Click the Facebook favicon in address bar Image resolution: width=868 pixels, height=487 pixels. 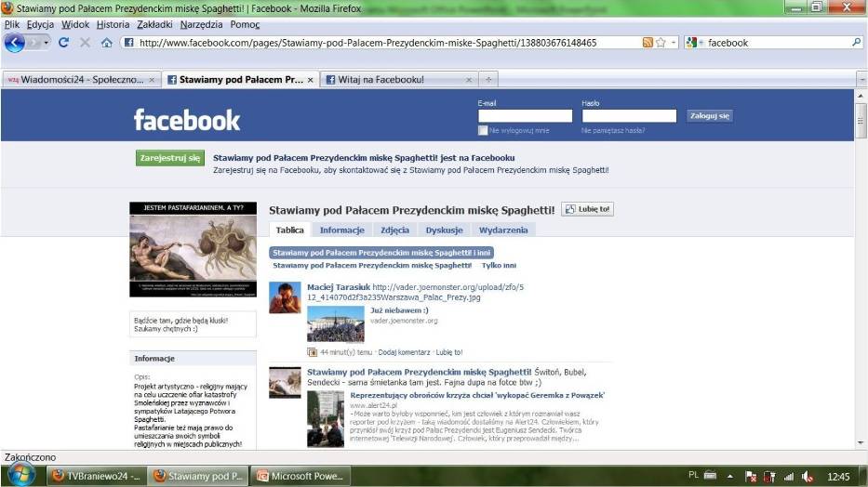pyautogui.click(x=128, y=43)
